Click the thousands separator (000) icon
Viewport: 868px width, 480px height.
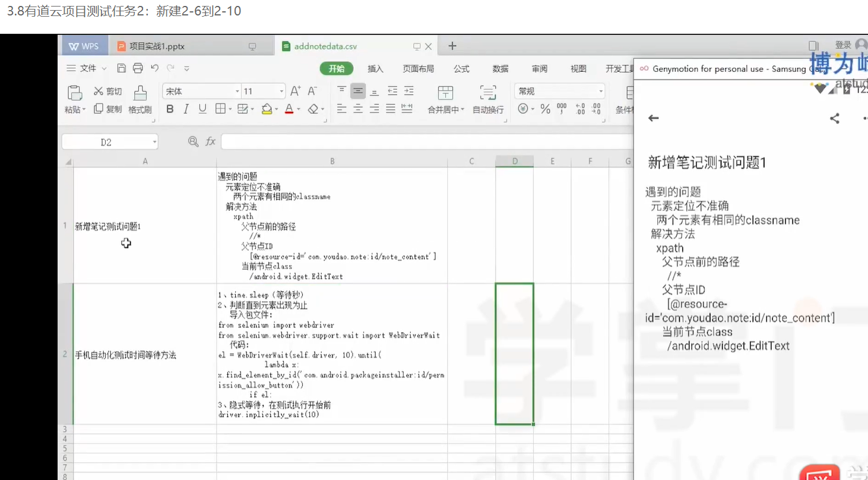tap(562, 109)
